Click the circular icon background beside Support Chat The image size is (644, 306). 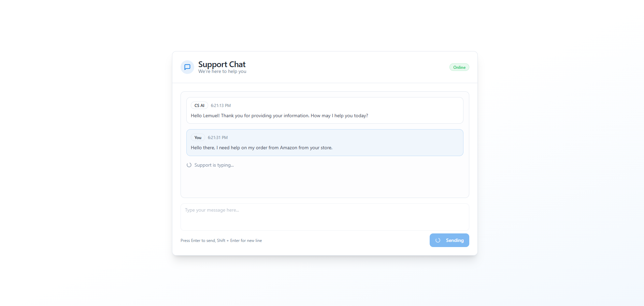pos(187,67)
